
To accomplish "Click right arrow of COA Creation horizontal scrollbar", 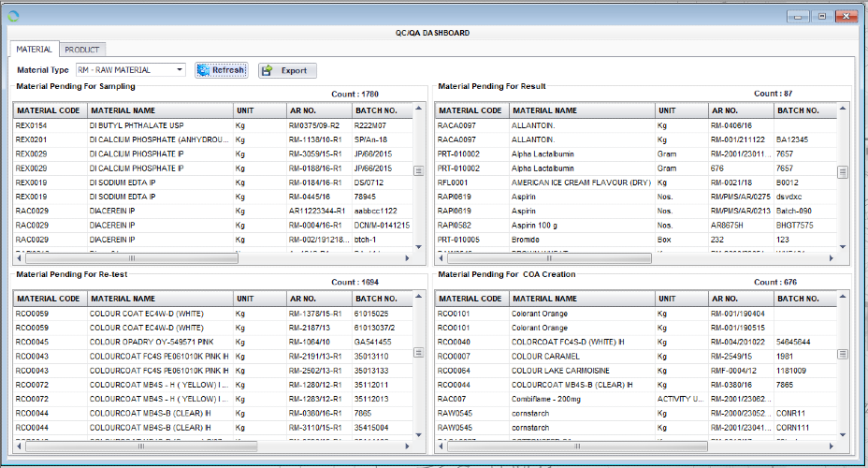I will 831,446.
